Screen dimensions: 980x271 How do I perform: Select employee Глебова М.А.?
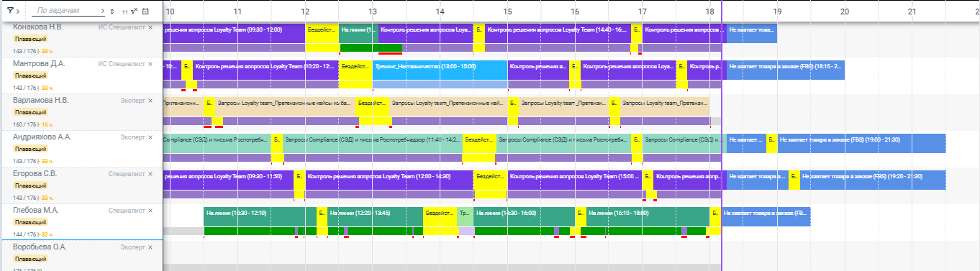click(35, 210)
